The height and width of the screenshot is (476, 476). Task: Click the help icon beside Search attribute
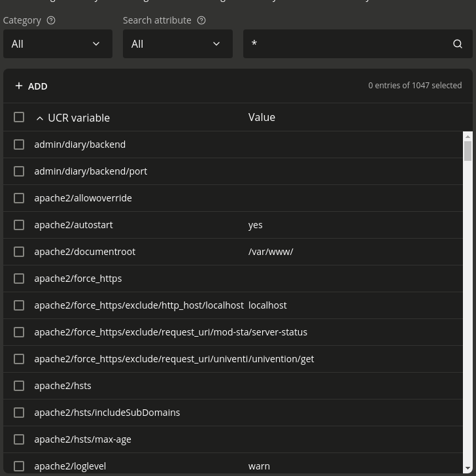[201, 20]
